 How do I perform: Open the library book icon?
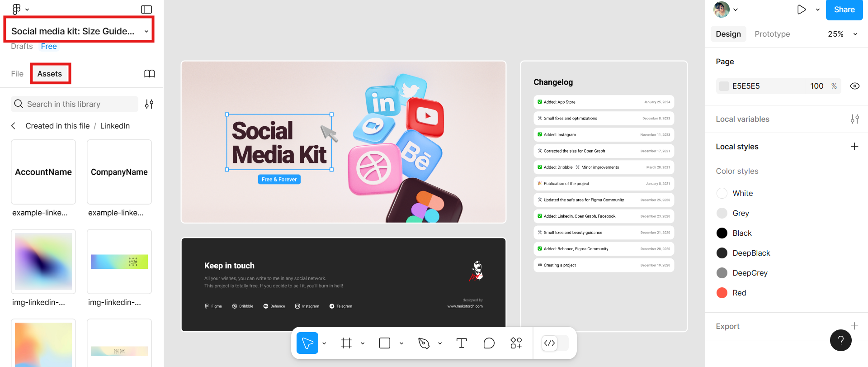click(x=149, y=74)
